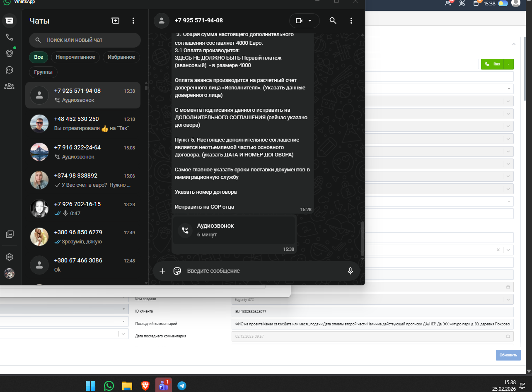This screenshot has width=532, height=392.
Task: Click the avatar of +374 98 838892 contact
Action: 39,180
